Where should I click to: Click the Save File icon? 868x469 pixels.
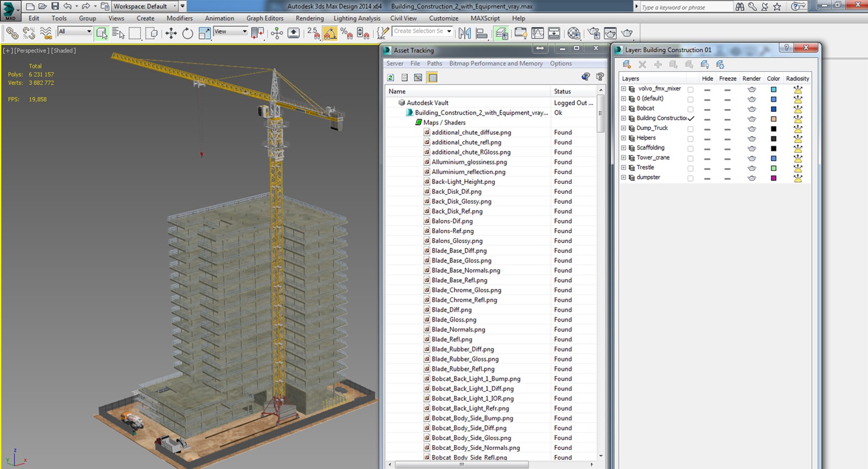tap(55, 6)
